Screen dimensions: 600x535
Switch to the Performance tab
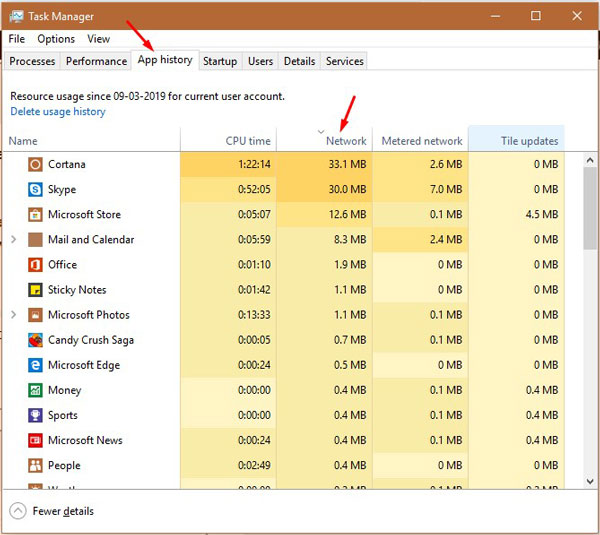pos(96,61)
